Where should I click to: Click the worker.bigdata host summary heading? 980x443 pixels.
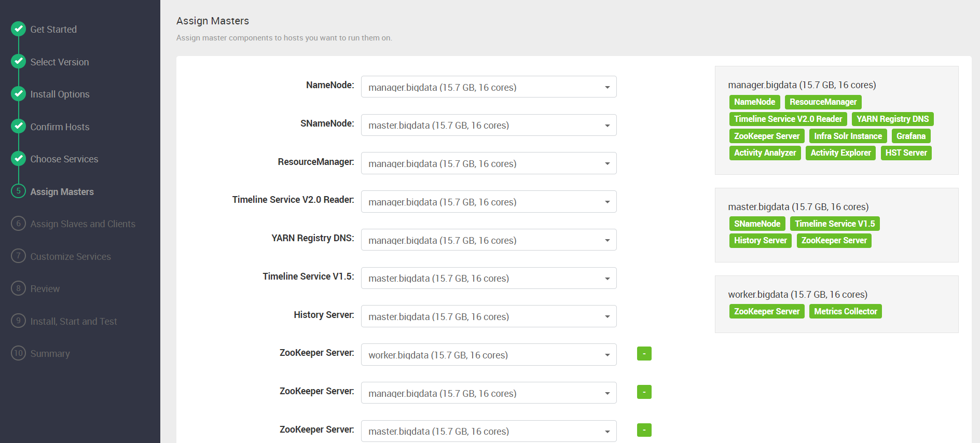[x=798, y=295]
